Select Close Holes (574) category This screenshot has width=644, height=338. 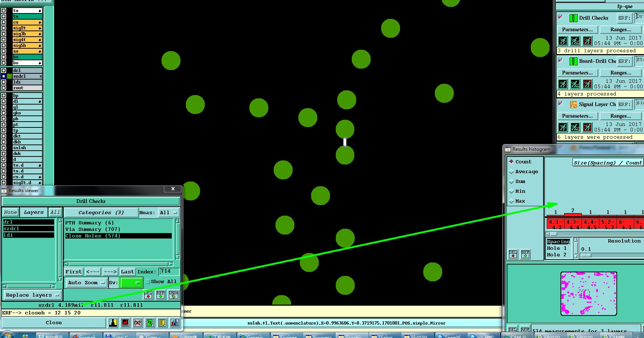118,236
